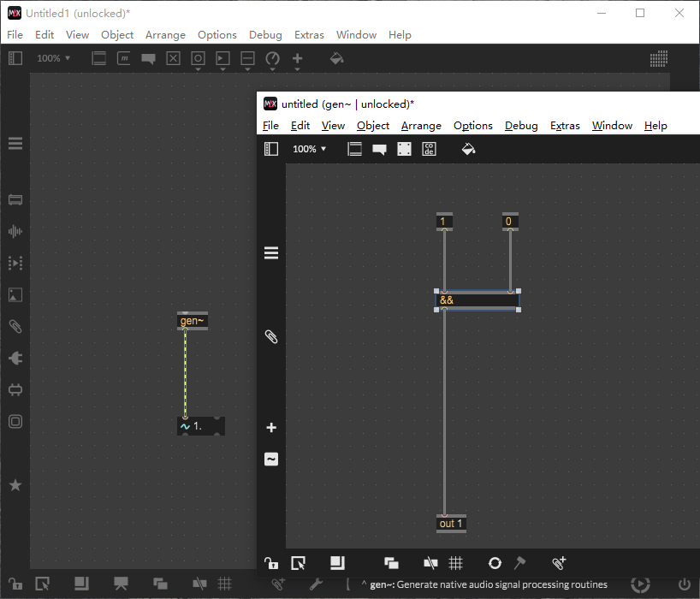Select the && object box
Viewport: 700px width, 599px height.
478,300
